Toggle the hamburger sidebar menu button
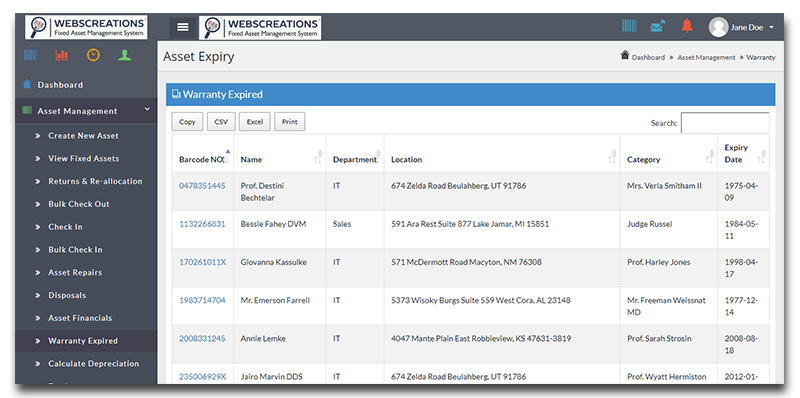 [183, 27]
